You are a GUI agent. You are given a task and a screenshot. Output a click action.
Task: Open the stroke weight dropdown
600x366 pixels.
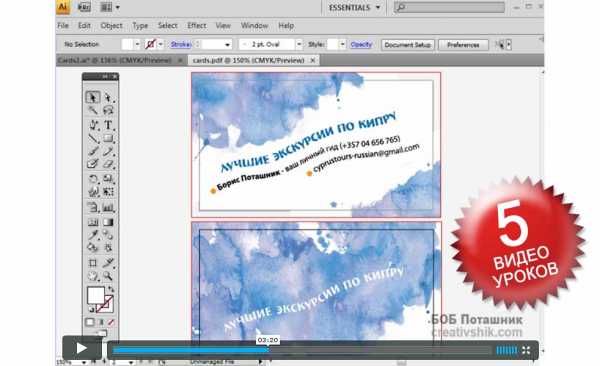tap(227, 45)
